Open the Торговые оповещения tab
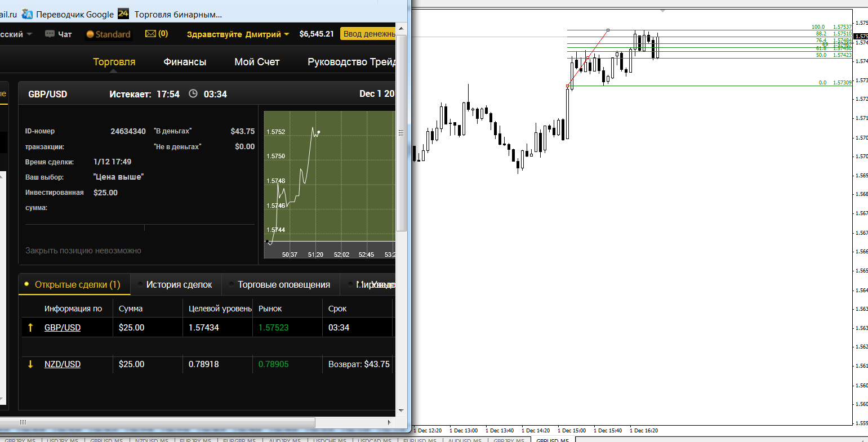Viewport: 868px width, 442px height. [x=281, y=284]
